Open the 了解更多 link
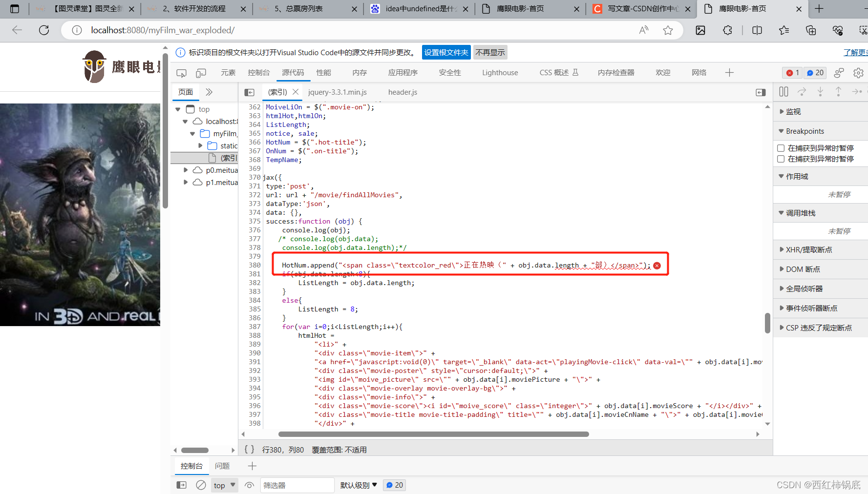The image size is (868, 494). tap(855, 52)
